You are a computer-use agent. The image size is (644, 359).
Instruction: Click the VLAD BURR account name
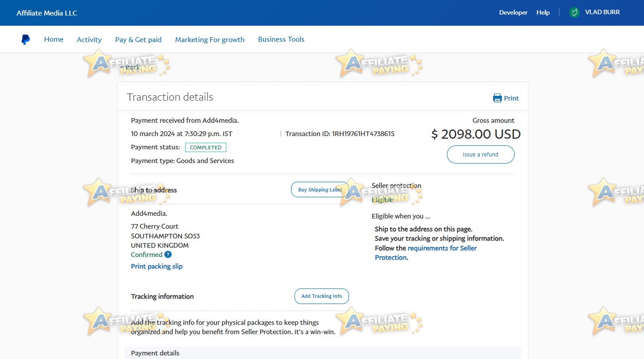[602, 12]
